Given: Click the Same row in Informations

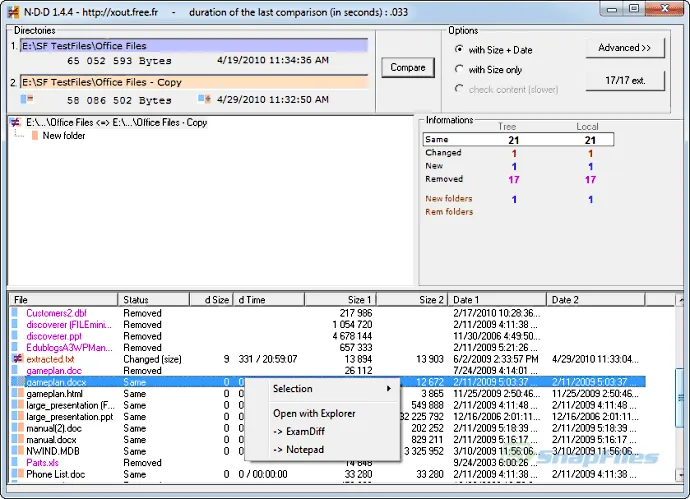Looking at the screenshot, I should click(x=518, y=139).
